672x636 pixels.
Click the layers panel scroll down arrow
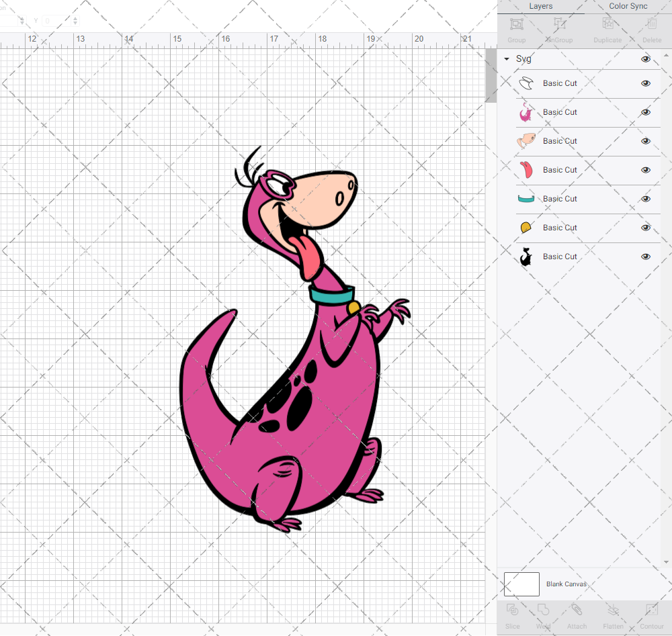pyautogui.click(x=665, y=562)
